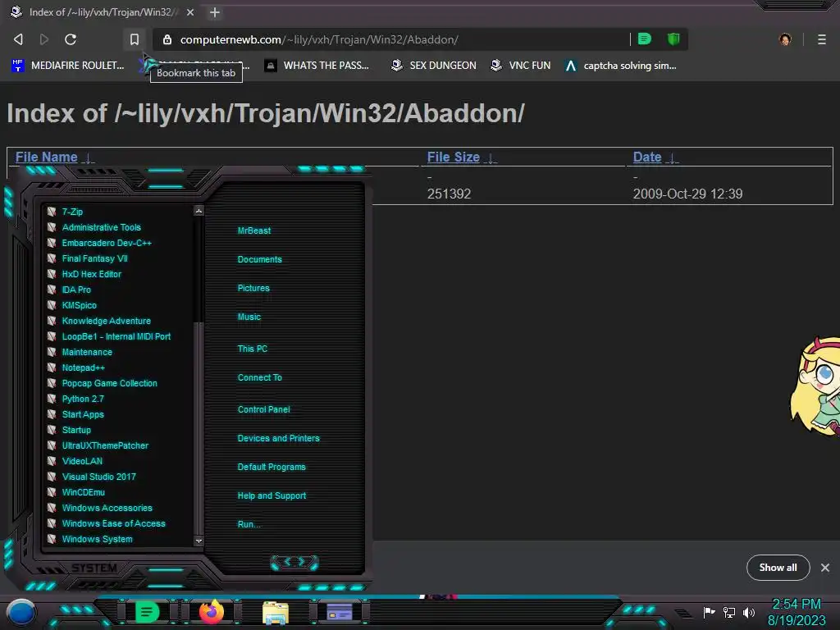Viewport: 840px width, 630px height.
Task: Sort listing by File Name
Action: [x=47, y=157]
